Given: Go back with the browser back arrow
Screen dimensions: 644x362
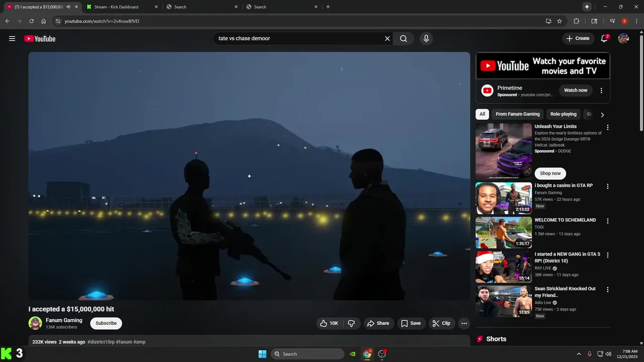Looking at the screenshot, I should pyautogui.click(x=7, y=21).
